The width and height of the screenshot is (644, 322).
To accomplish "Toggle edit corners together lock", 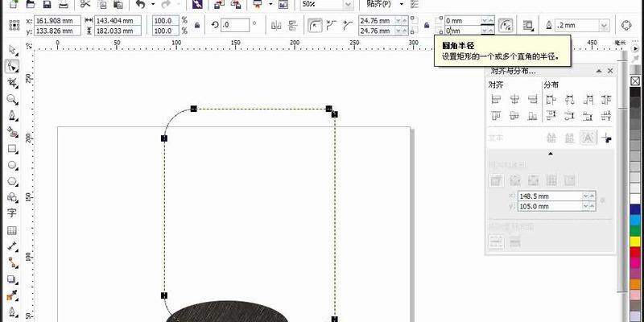I will coord(427,26).
